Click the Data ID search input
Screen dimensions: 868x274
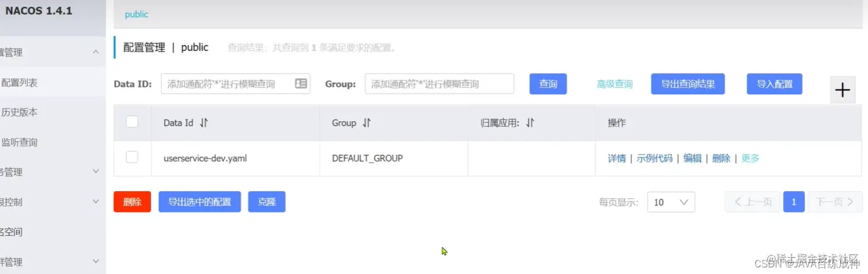coord(236,83)
